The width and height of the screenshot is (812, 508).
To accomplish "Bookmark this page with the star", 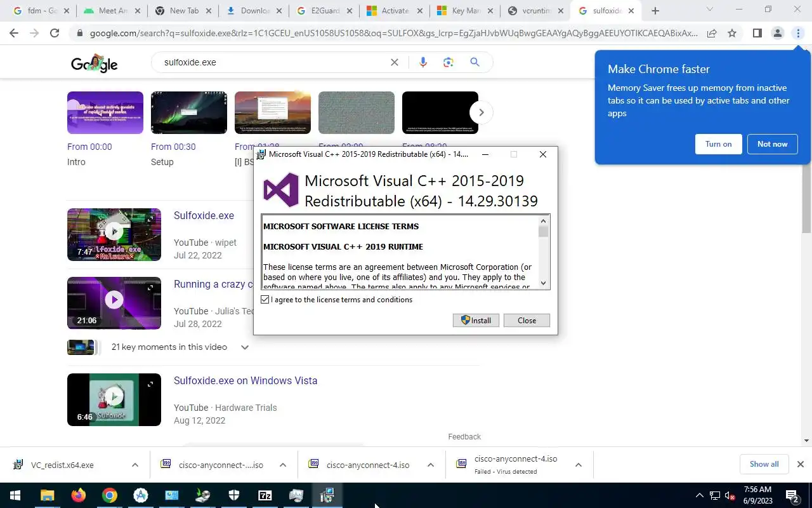I will click(732, 33).
